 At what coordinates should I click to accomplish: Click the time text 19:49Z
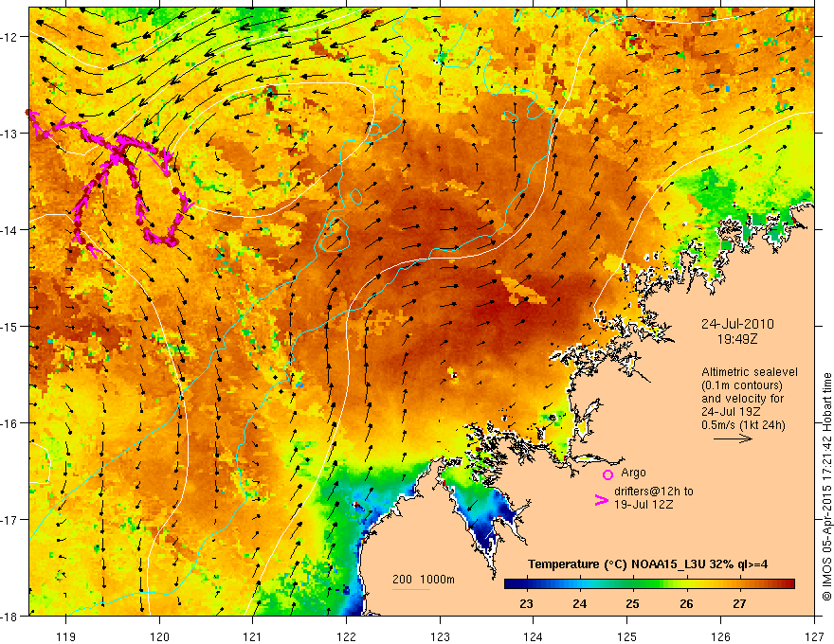[x=737, y=338]
